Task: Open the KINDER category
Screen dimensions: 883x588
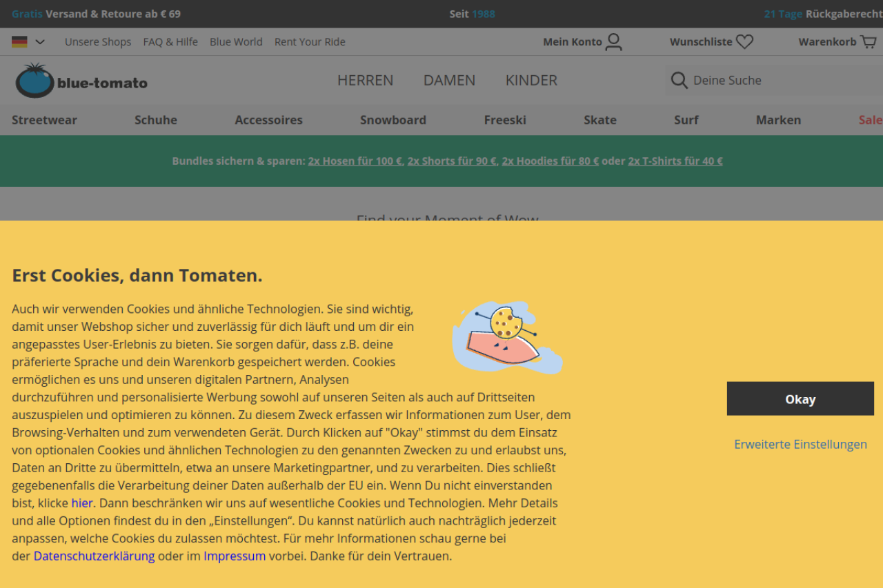Action: coord(531,81)
